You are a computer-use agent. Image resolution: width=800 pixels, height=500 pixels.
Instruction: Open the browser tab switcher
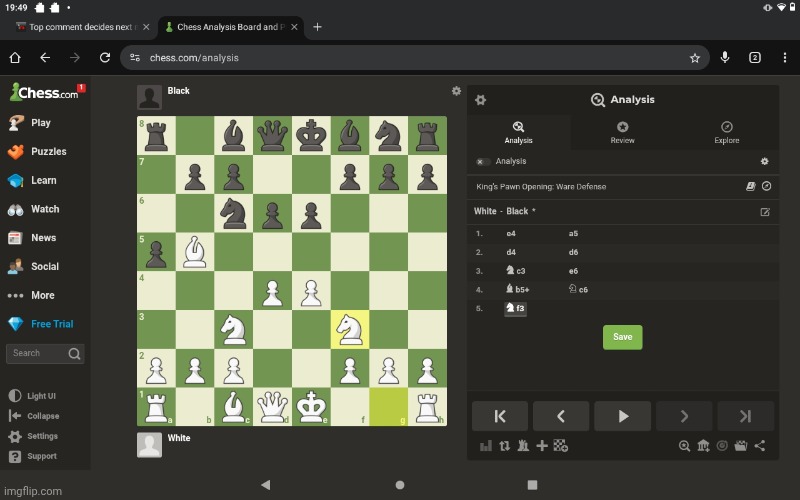click(x=755, y=58)
